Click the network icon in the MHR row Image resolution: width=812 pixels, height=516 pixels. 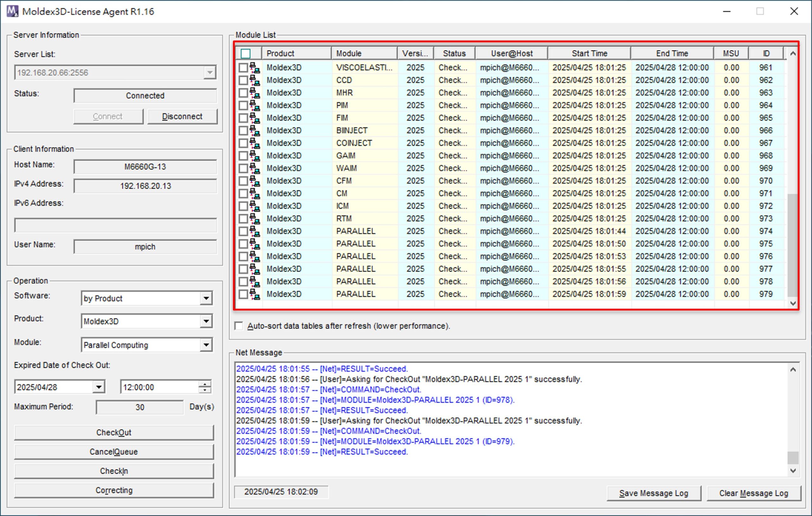(255, 93)
